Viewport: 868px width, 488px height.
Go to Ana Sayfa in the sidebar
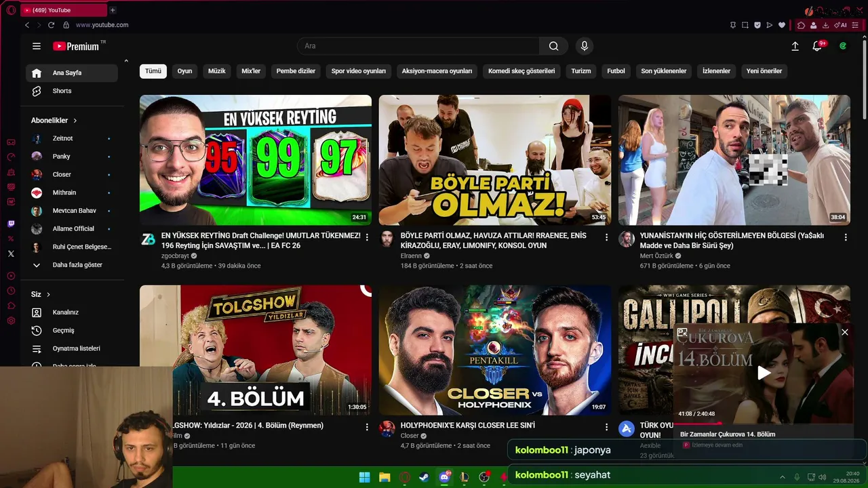(x=72, y=73)
